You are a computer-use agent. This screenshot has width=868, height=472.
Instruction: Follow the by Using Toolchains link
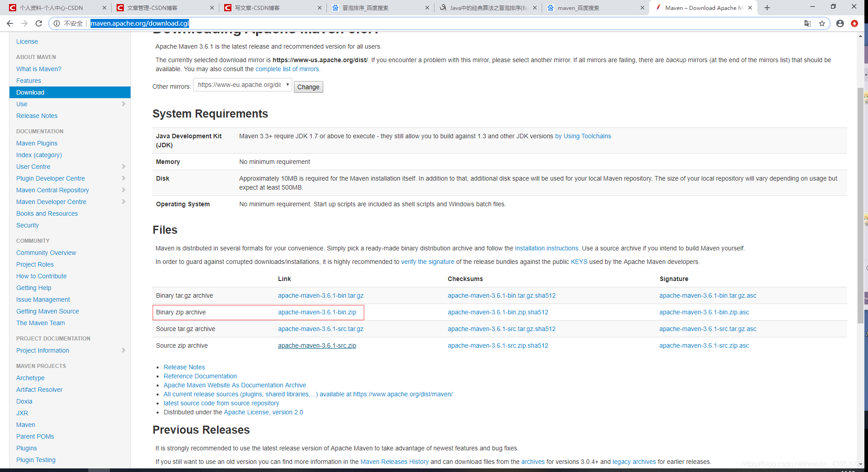583,136
